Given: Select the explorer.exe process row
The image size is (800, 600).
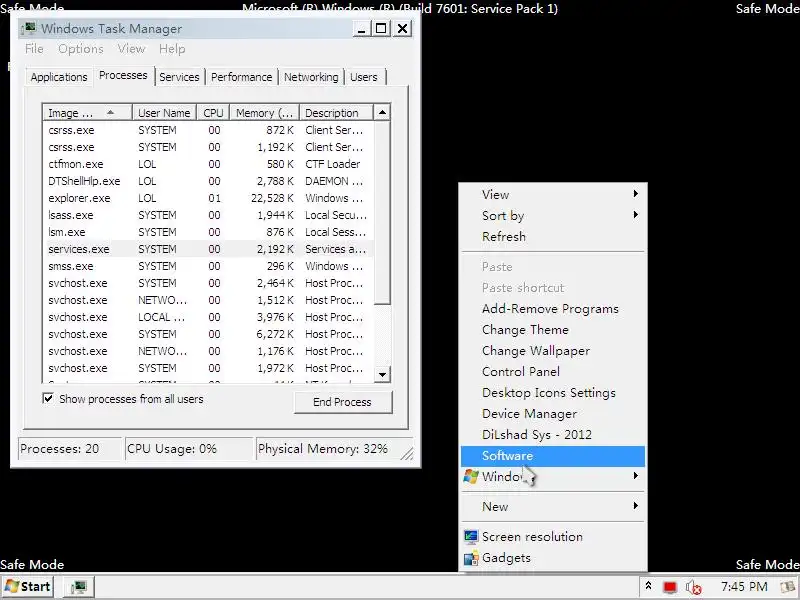Looking at the screenshot, I should click(x=209, y=198).
